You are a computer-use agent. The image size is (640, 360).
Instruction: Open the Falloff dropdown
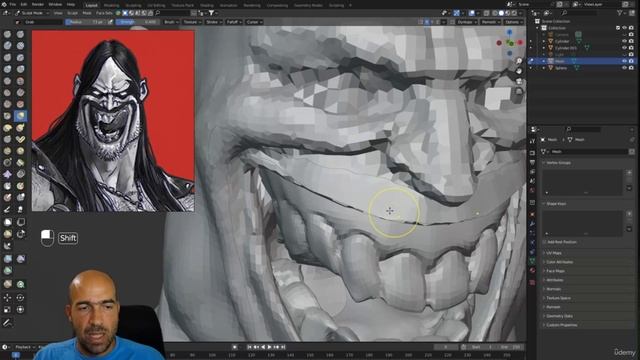point(234,22)
